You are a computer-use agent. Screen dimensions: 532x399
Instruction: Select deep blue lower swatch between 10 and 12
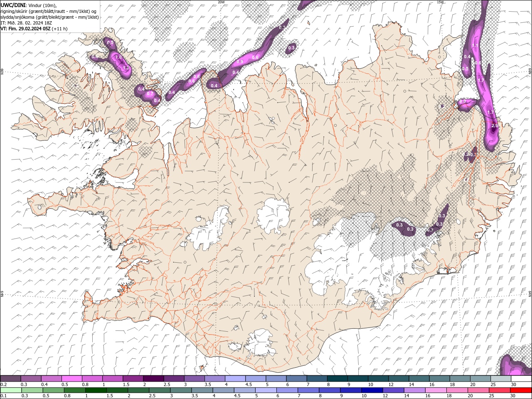coord(372,390)
